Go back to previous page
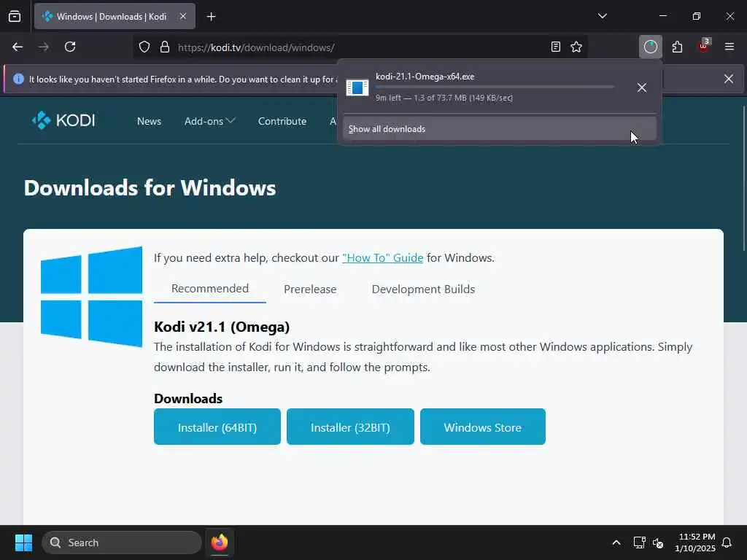This screenshot has width=747, height=560. click(x=18, y=47)
